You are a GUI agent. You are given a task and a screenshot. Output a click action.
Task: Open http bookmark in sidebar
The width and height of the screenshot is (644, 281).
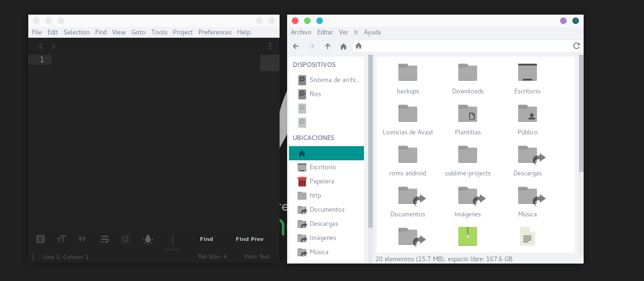click(x=326, y=195)
